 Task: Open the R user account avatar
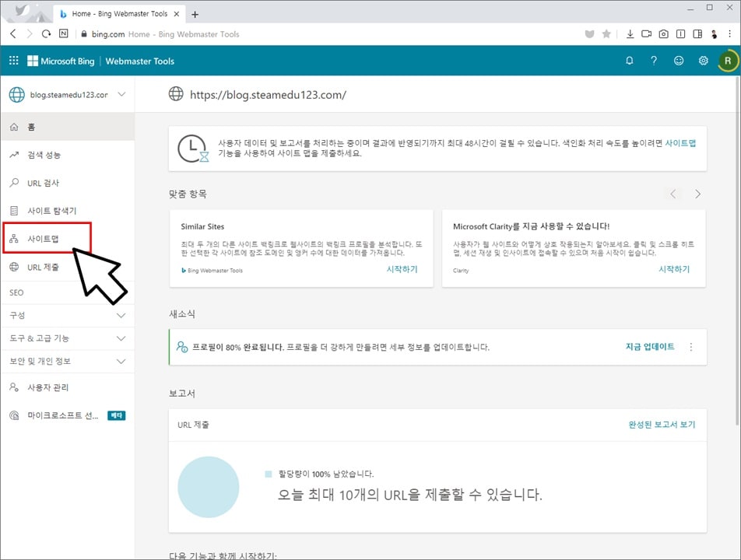coord(728,61)
